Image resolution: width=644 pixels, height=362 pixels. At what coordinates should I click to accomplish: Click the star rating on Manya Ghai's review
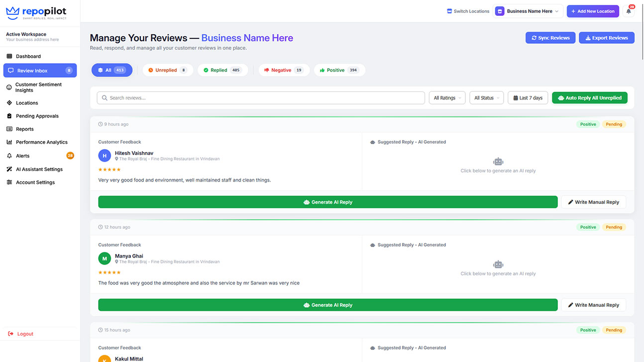pyautogui.click(x=109, y=272)
